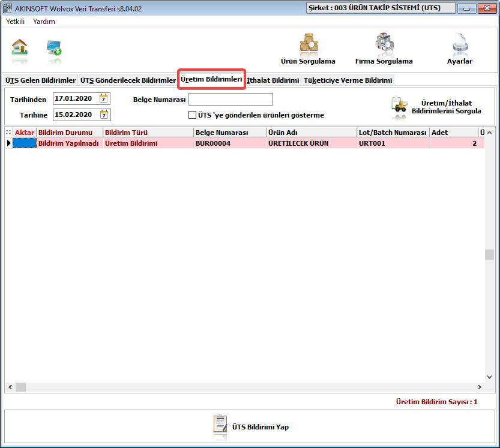Select the 'Üretim Bildirimi' cell
This screenshot has height=448, width=500.
(149, 143)
